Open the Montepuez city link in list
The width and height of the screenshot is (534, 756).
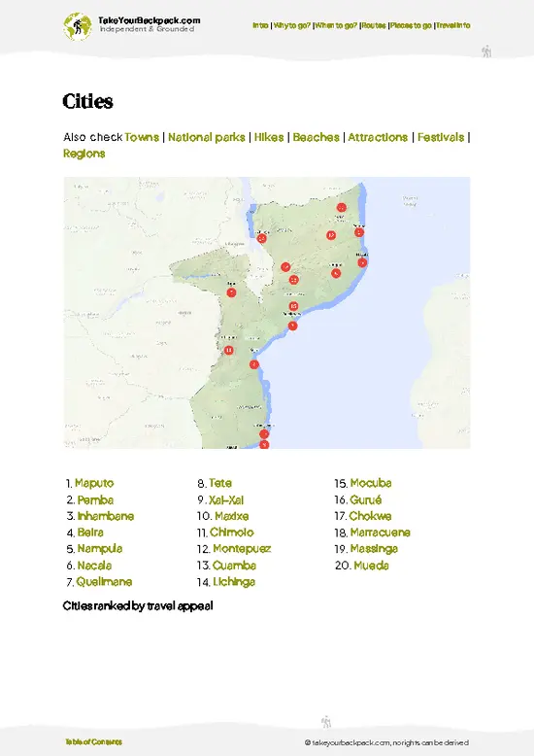point(242,549)
